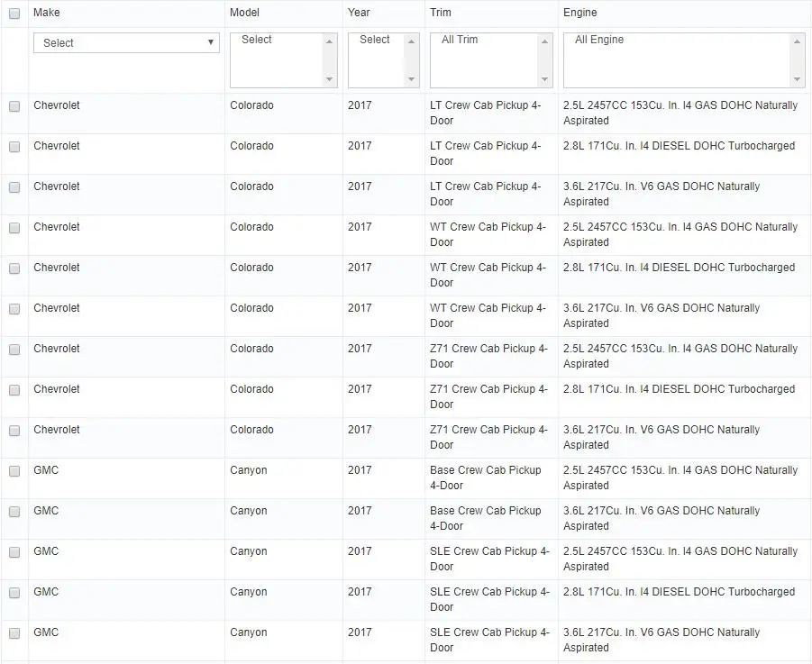This screenshot has width=812, height=664.
Task: Choose the Select option in the Year list
Action: click(x=376, y=40)
